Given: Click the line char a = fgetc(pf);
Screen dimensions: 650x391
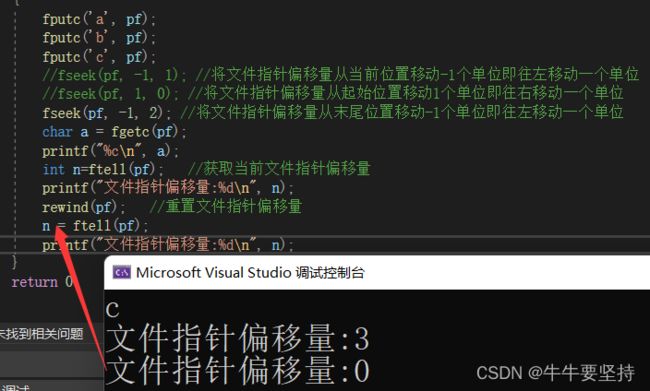Looking at the screenshot, I should click(x=114, y=132).
